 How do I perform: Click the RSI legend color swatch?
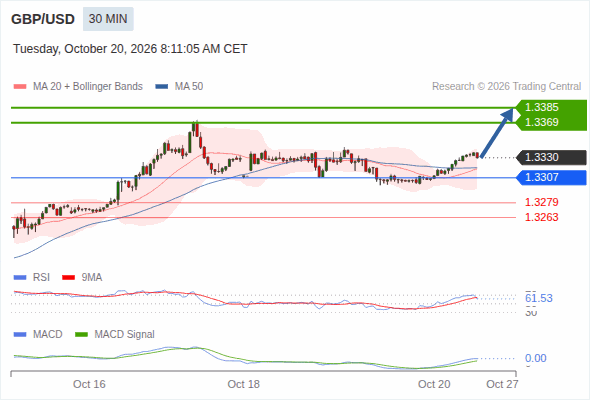coord(20,278)
